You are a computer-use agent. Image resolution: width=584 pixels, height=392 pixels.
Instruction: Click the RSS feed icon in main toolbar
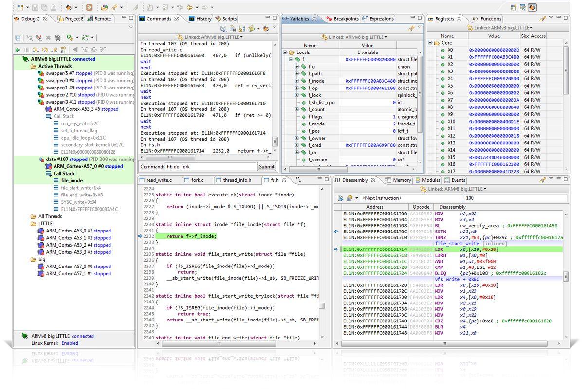pos(90,7)
